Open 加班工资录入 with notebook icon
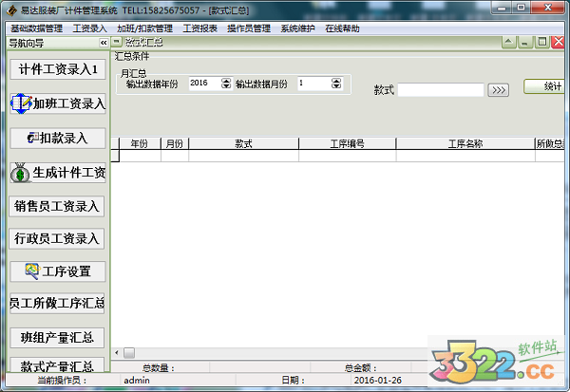Screen dimensions: 570x392 58,103
